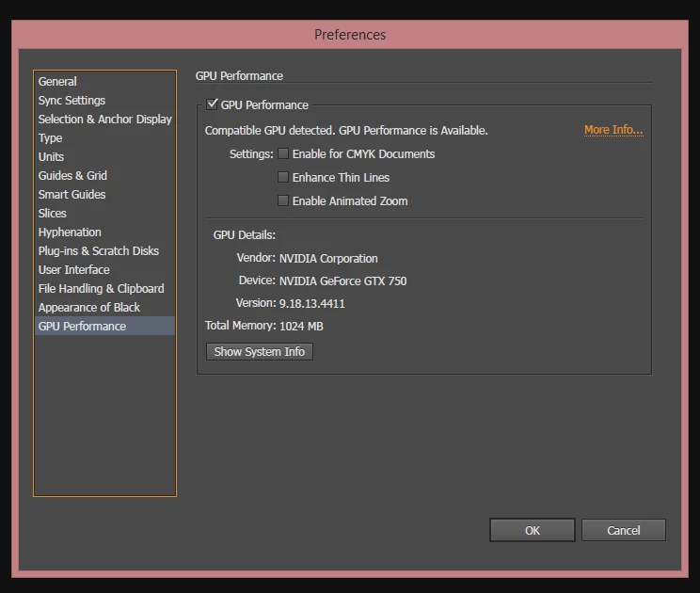
Task: Go to Selection & Anchor Display preferences
Action: [x=104, y=120]
